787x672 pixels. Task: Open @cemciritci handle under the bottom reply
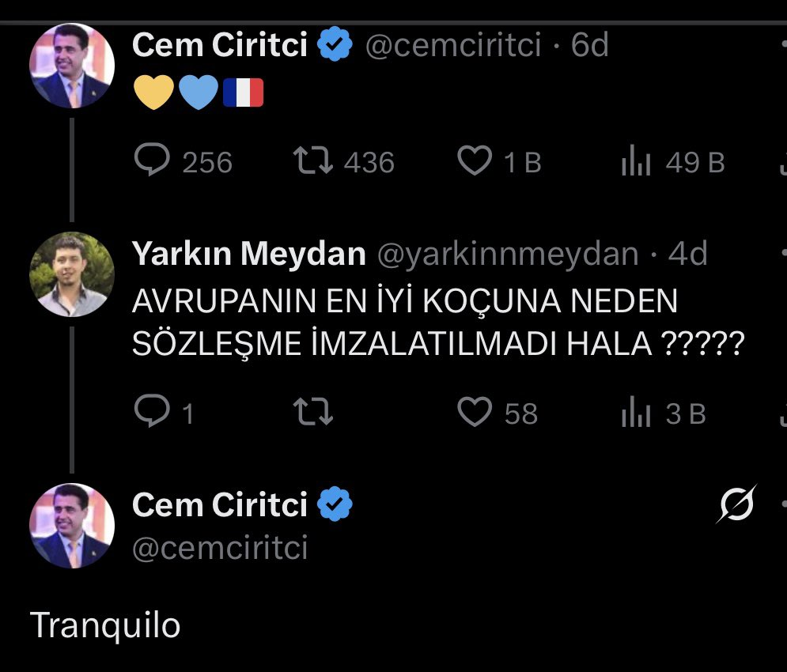220,548
